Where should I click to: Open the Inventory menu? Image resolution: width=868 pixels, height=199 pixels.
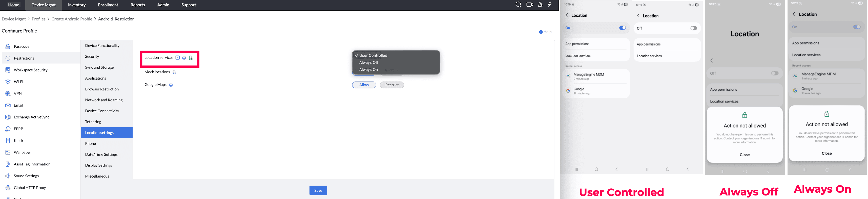pyautogui.click(x=77, y=5)
